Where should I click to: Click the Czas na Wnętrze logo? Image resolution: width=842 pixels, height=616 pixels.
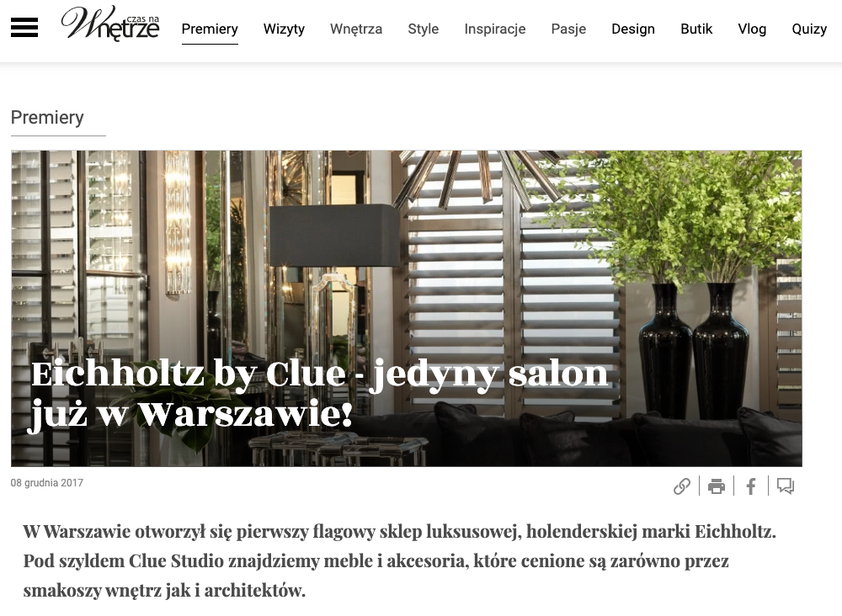tap(110, 24)
